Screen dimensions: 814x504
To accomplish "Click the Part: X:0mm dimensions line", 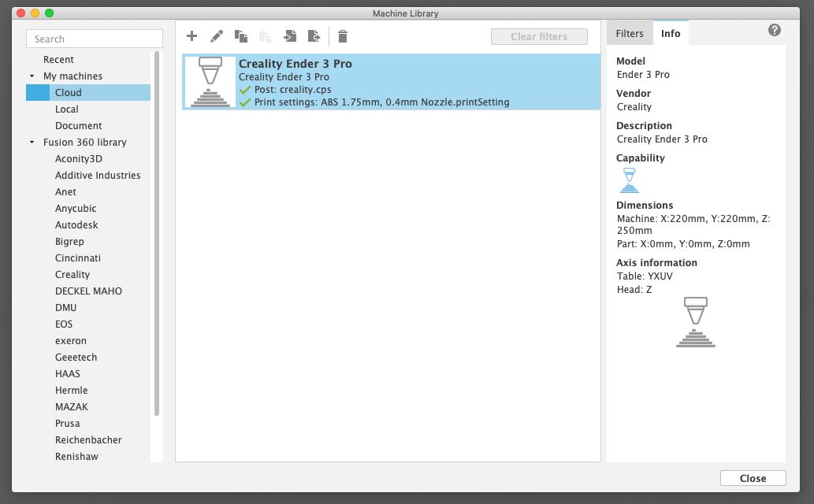I will [683, 244].
